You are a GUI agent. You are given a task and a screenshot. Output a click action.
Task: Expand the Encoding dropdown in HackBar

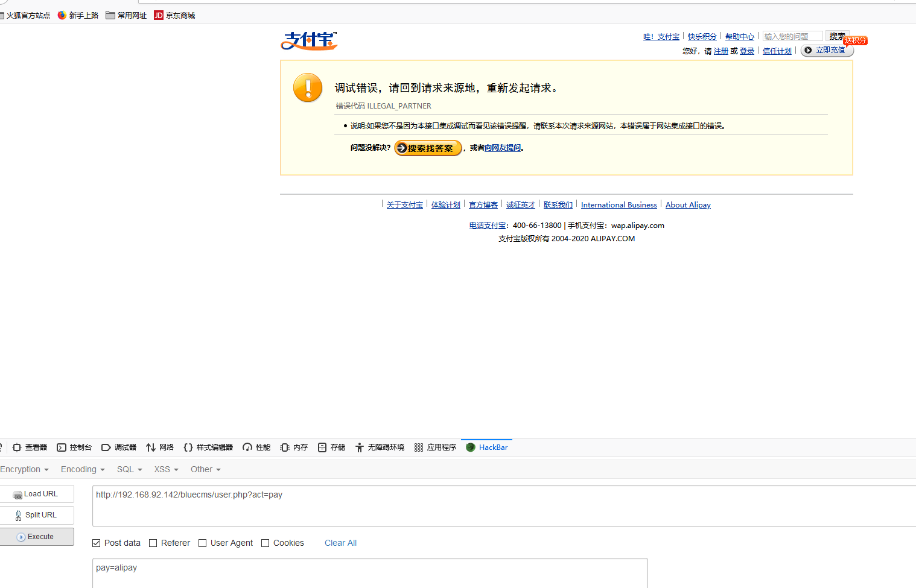[x=83, y=469]
